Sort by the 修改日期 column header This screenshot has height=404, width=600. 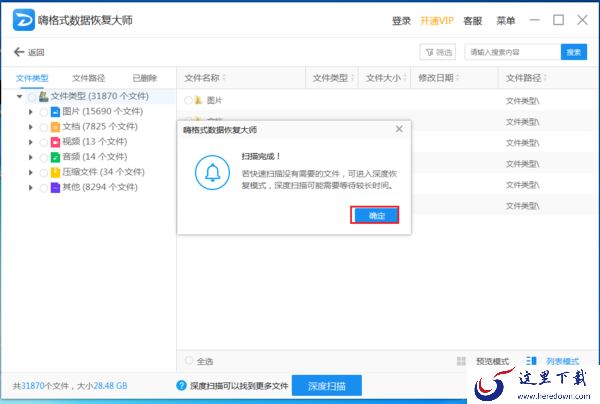pyautogui.click(x=455, y=78)
